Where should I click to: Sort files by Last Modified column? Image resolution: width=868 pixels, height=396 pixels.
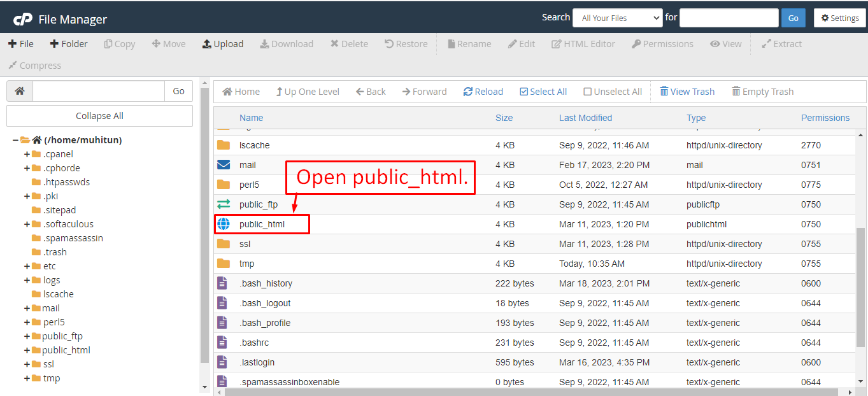click(585, 118)
